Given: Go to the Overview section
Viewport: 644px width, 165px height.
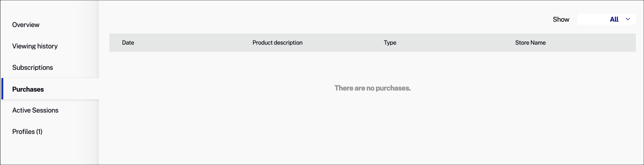Looking at the screenshot, I should click(x=26, y=25).
